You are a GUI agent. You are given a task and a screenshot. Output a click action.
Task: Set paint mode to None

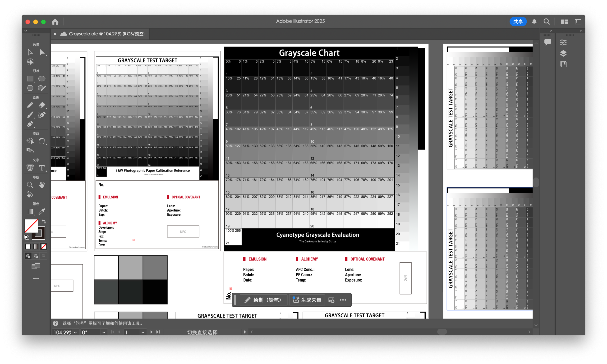coord(44,246)
